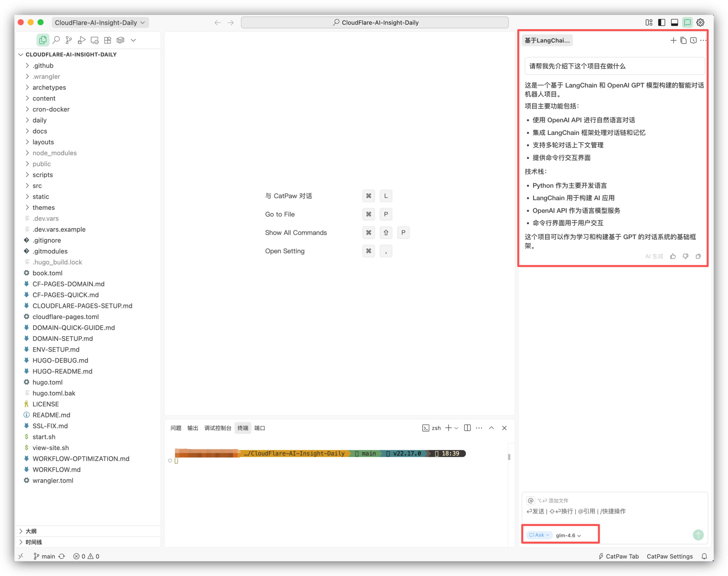Image resolution: width=728 pixels, height=576 pixels.
Task: Give the AI response a thumbs up
Action: click(673, 256)
